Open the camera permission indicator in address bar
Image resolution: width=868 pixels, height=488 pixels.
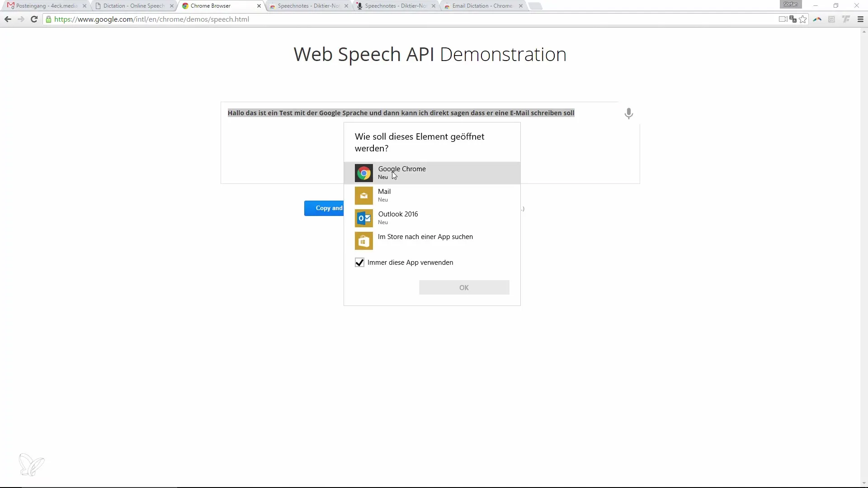click(x=783, y=19)
